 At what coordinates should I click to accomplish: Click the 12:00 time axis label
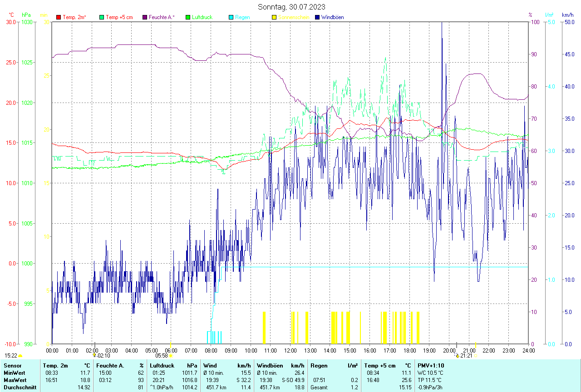pos(290,350)
